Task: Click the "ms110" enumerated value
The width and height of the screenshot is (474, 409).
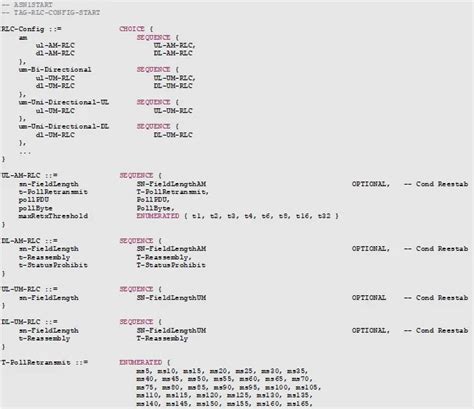Action: 147,395
